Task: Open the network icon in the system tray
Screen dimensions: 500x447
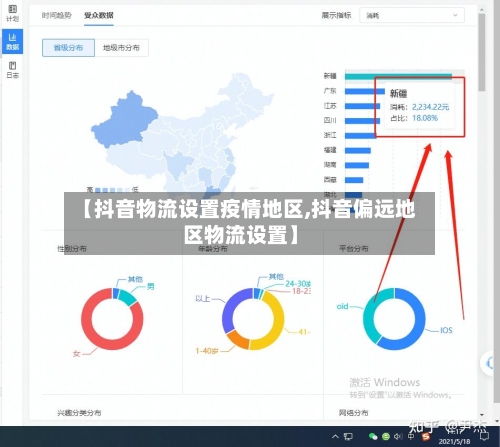Action: tap(348, 436)
